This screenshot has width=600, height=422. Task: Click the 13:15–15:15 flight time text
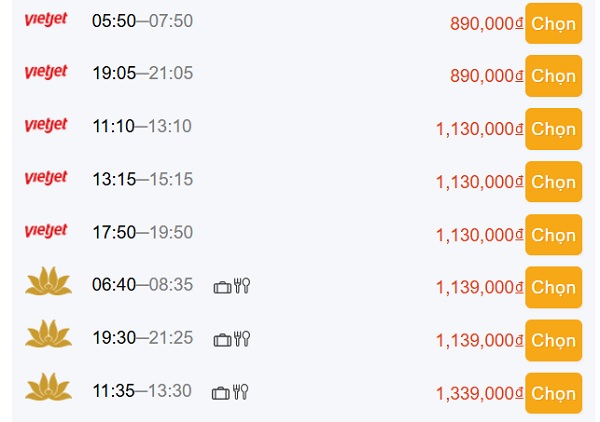143,179
